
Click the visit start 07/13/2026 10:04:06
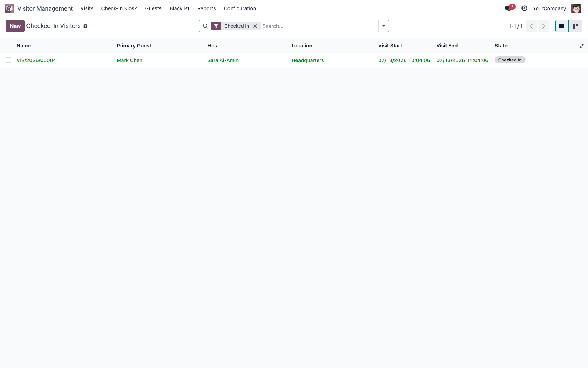404,60
